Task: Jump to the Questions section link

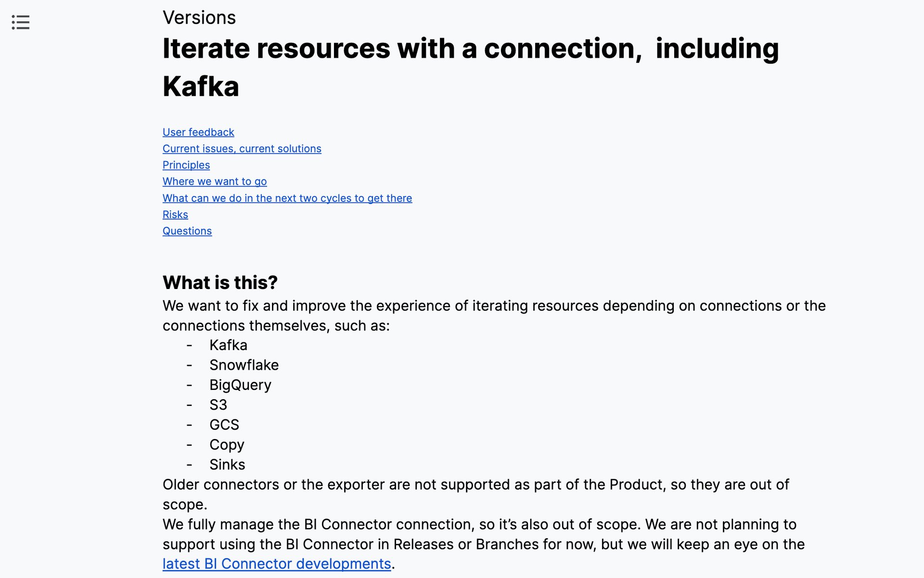Action: click(x=187, y=231)
